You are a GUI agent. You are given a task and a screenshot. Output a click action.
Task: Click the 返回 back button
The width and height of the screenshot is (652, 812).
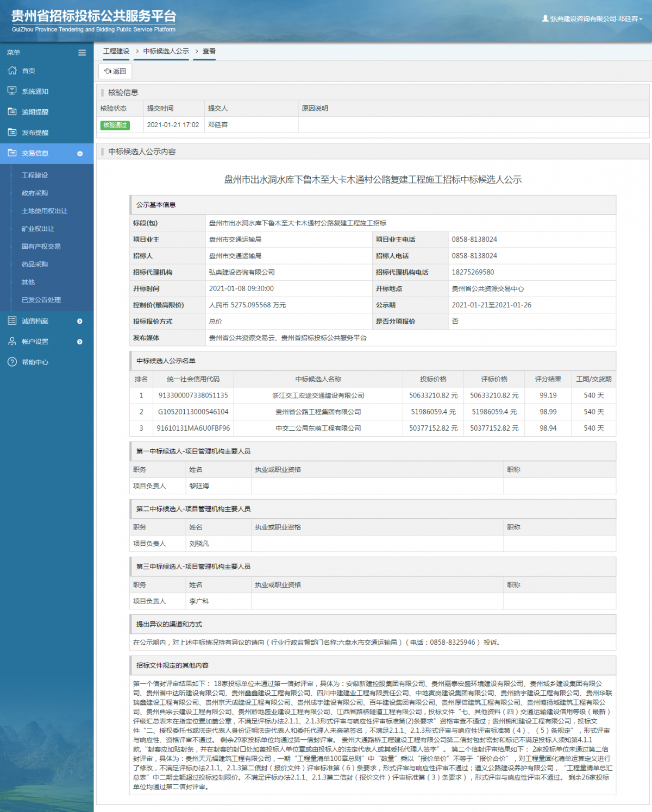(x=115, y=71)
